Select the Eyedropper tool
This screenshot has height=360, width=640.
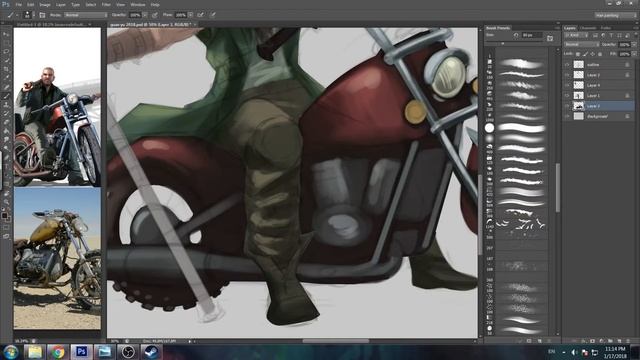click(x=6, y=78)
